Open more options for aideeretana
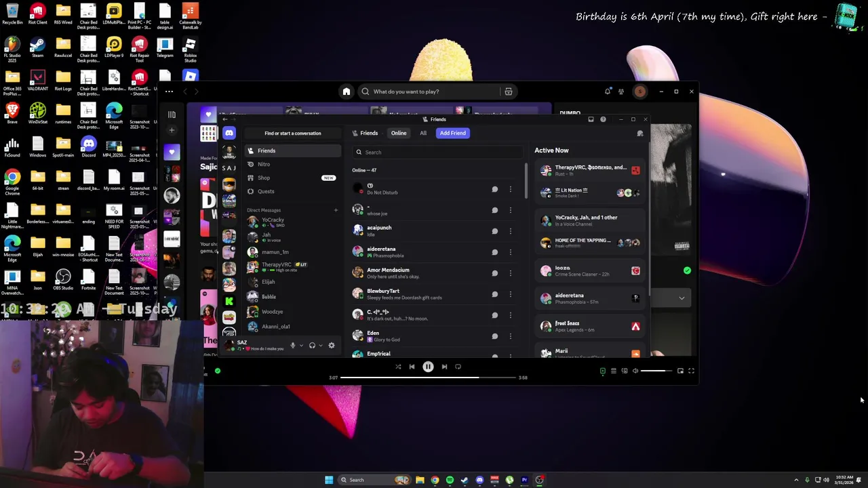 pyautogui.click(x=511, y=252)
